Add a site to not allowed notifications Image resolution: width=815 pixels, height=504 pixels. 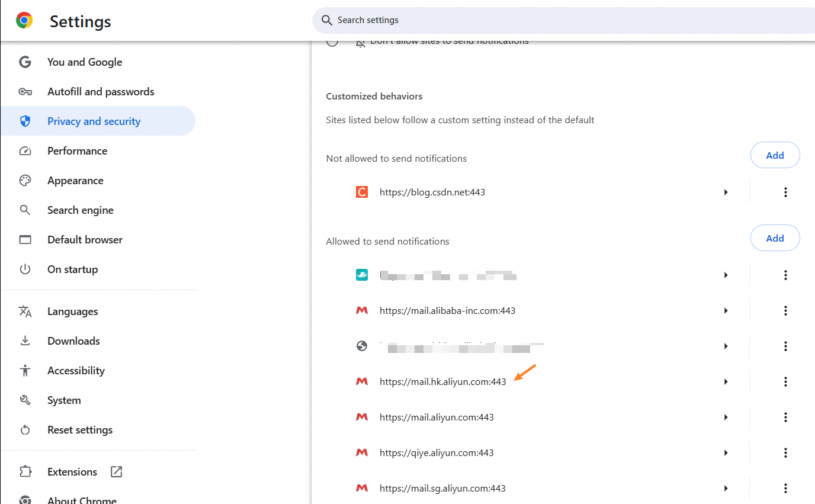(x=775, y=155)
